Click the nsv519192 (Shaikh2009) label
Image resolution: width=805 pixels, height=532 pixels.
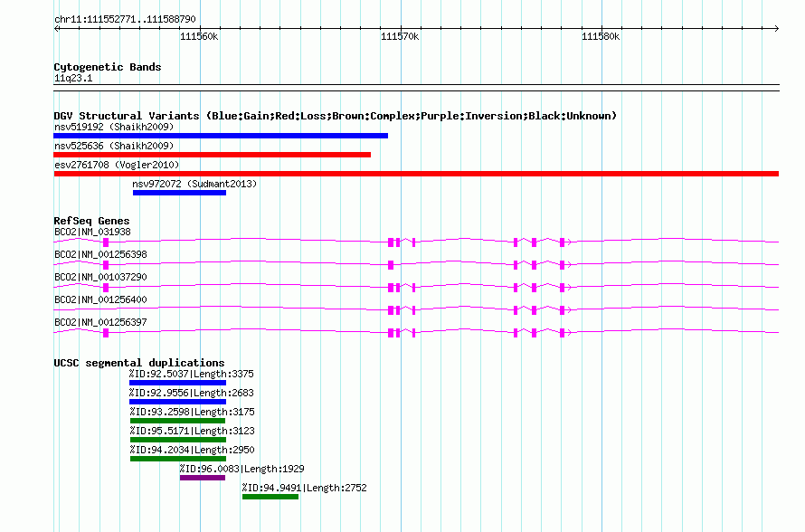pyautogui.click(x=114, y=127)
